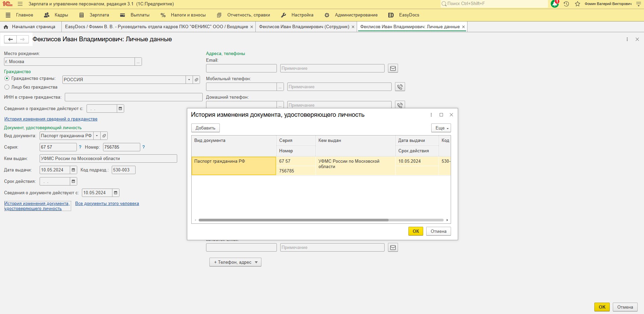
Task: Select Лицо без гражданства radio option
Action: tap(7, 87)
